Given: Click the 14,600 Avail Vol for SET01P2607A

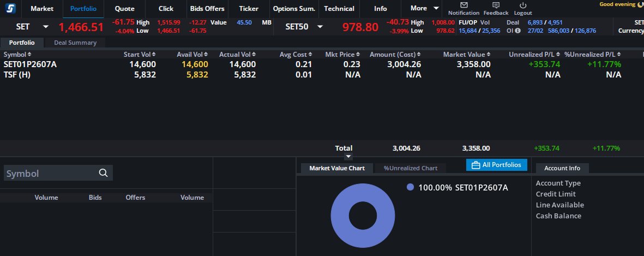Looking at the screenshot, I should click(195, 64).
